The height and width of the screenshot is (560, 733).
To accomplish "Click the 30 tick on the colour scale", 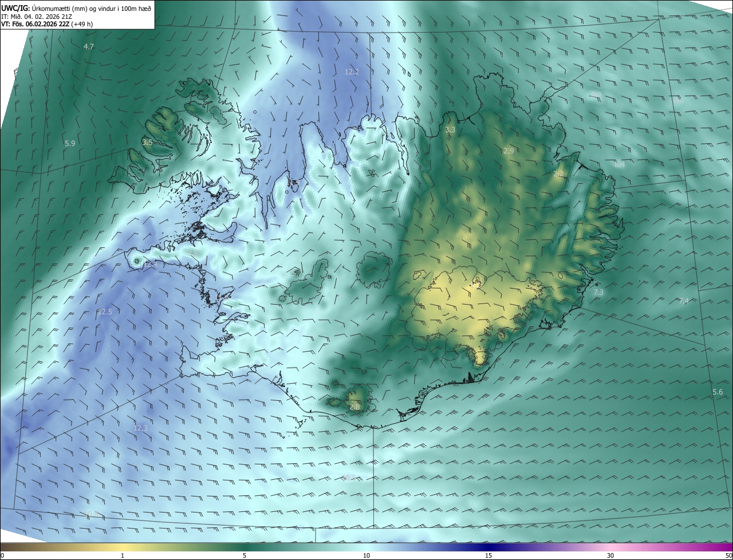I will pos(610,555).
